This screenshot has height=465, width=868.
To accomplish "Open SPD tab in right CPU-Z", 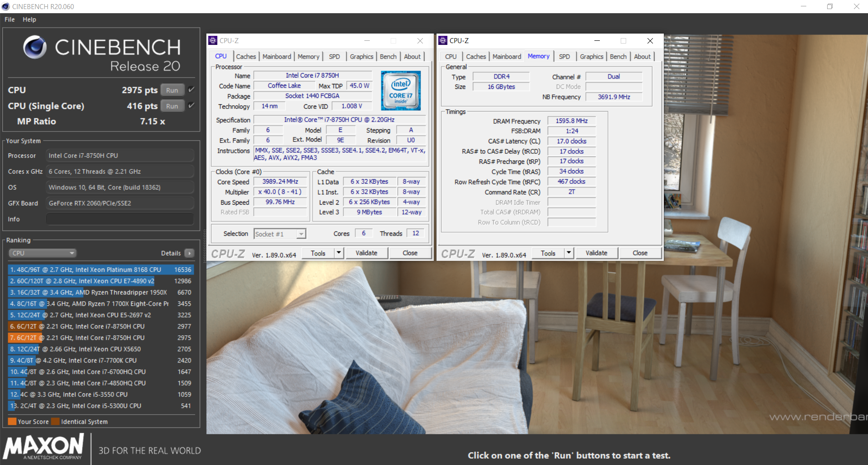I will coord(564,56).
